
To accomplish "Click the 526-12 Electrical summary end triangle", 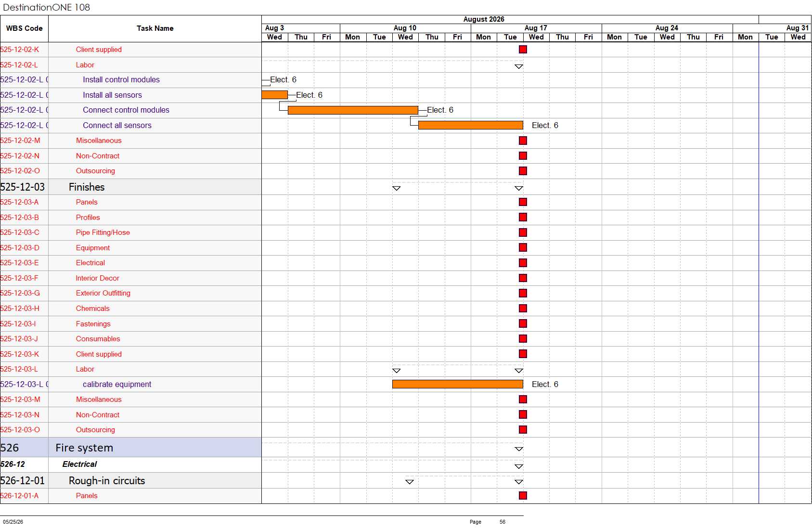I will [519, 466].
